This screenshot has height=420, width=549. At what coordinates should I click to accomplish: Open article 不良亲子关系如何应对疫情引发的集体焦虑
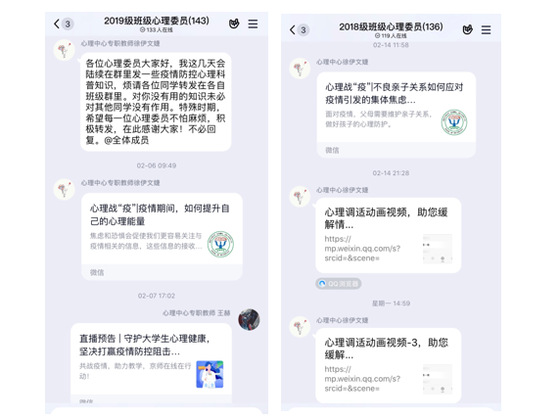(x=396, y=115)
